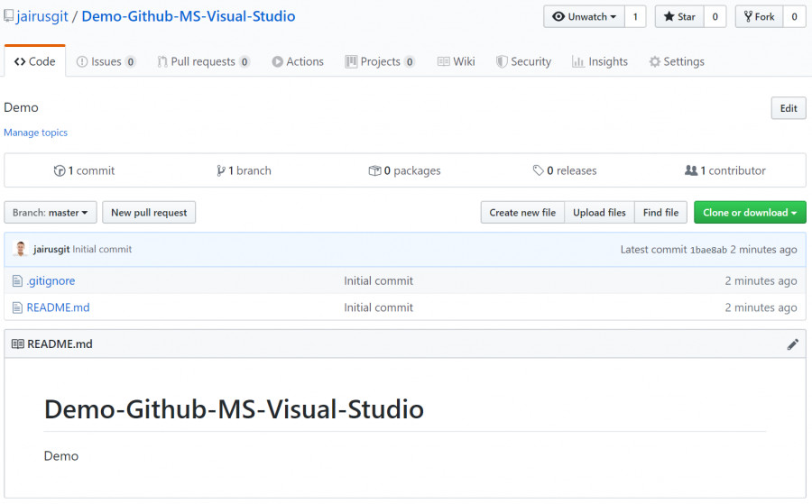Click the README.md file row icon

(18, 307)
